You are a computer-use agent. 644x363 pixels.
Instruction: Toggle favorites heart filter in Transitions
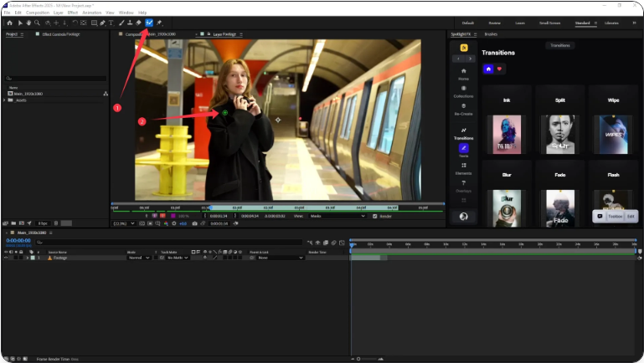click(x=500, y=69)
